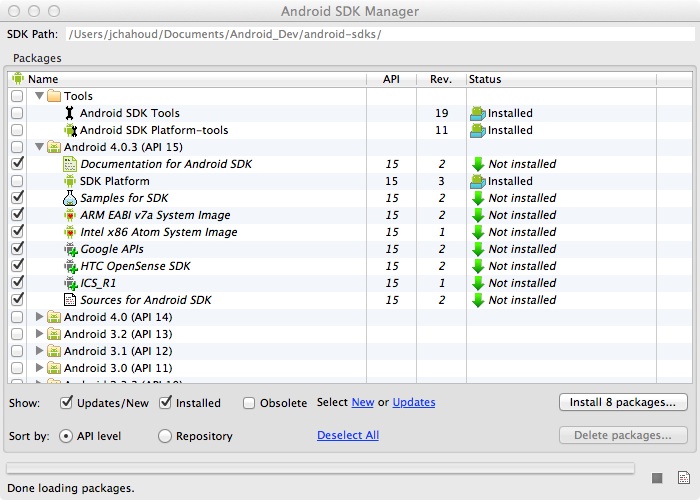Click the Name column header

coord(42,79)
